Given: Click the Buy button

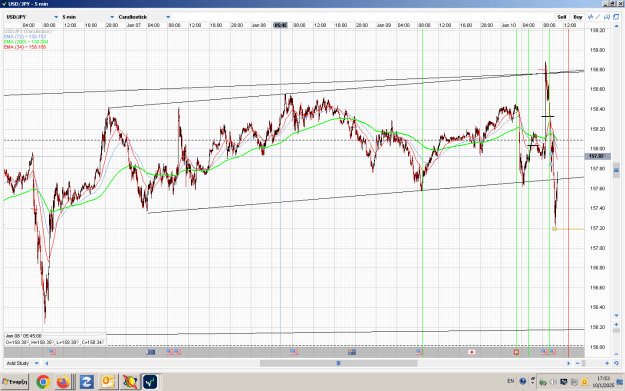Looking at the screenshot, I should [x=578, y=17].
